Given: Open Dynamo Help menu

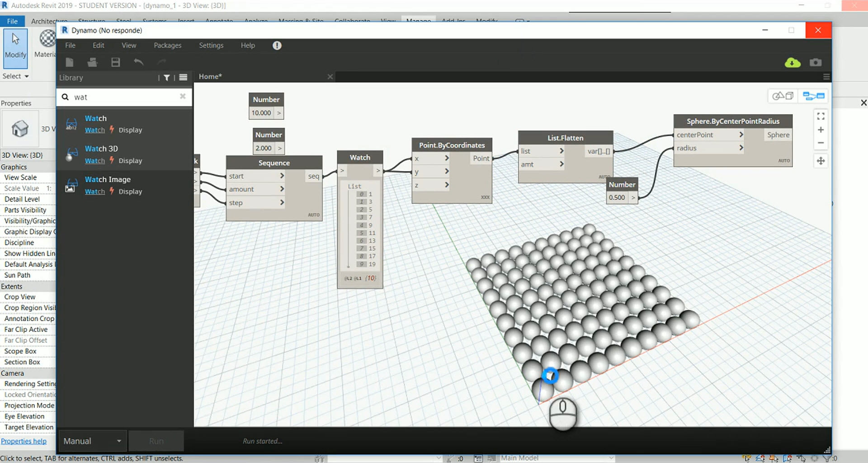Looking at the screenshot, I should click(248, 45).
